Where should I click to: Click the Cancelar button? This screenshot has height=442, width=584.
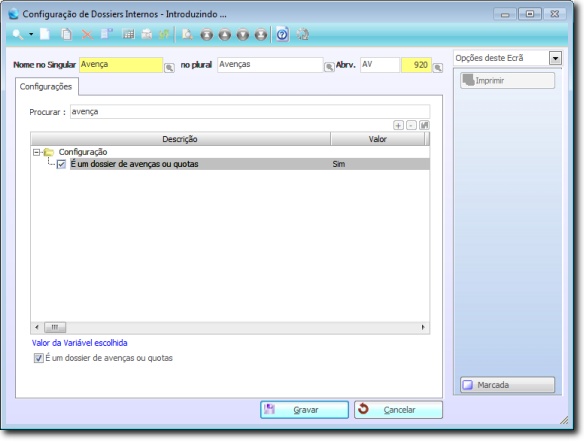(399, 410)
